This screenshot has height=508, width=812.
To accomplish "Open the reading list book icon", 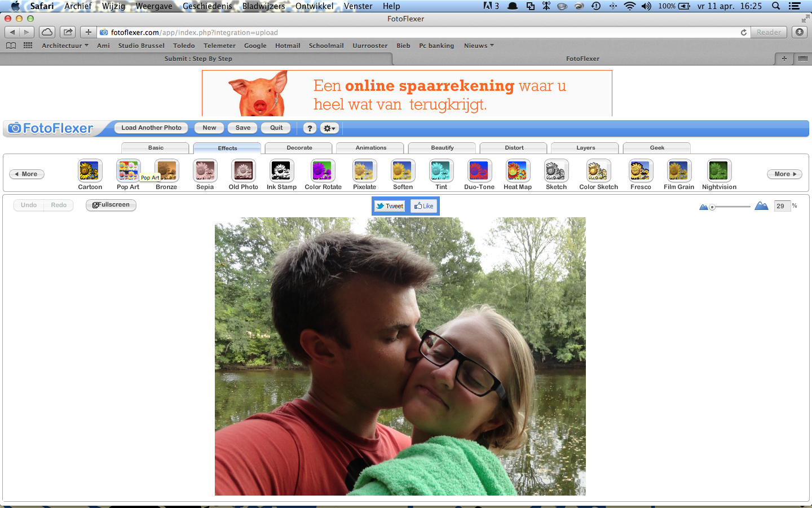I will click(11, 46).
